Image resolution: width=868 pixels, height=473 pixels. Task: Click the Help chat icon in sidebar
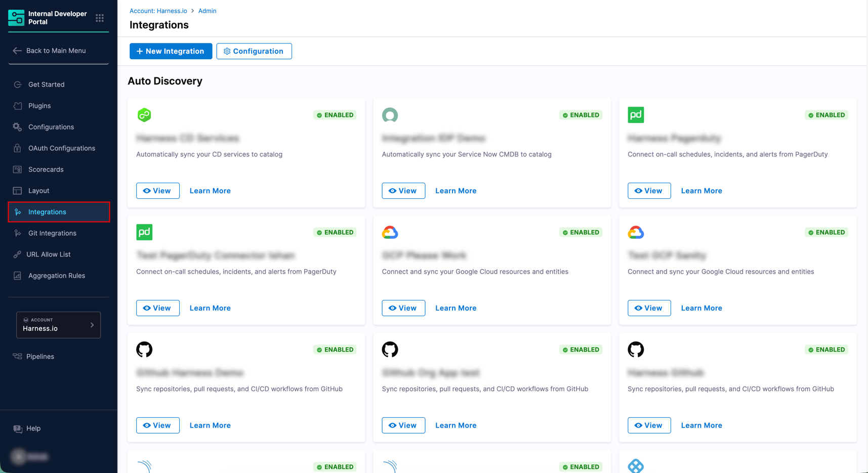click(x=18, y=429)
